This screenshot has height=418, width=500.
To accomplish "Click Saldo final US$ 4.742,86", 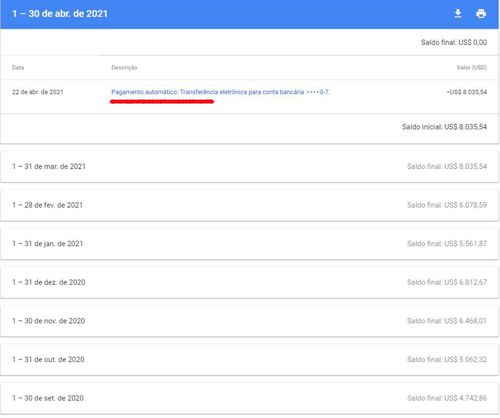I will click(x=447, y=398).
